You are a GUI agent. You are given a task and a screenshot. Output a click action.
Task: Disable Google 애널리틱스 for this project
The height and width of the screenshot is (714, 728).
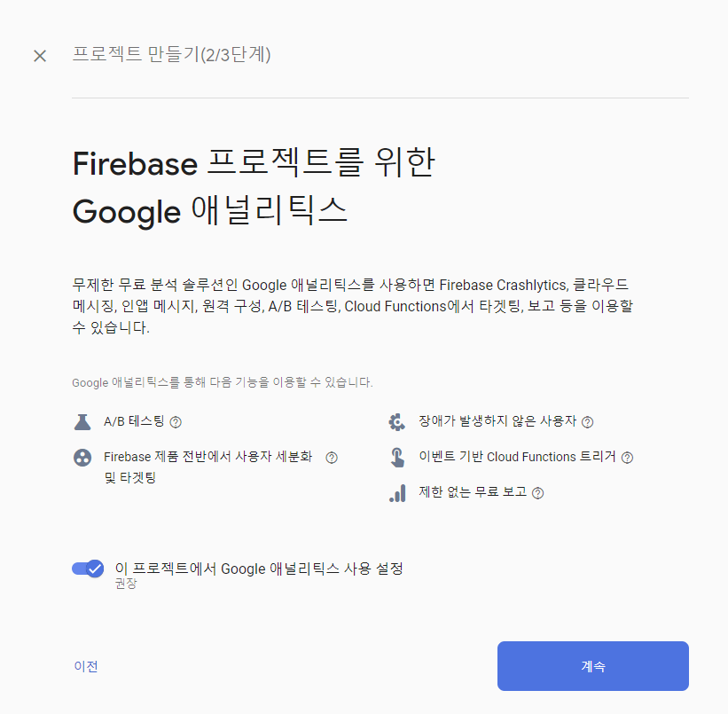[87, 569]
